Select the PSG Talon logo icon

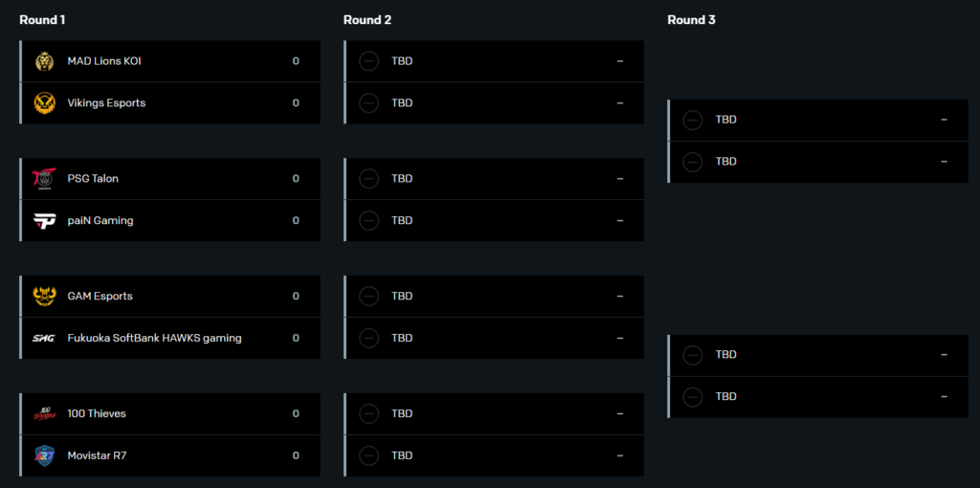point(44,179)
